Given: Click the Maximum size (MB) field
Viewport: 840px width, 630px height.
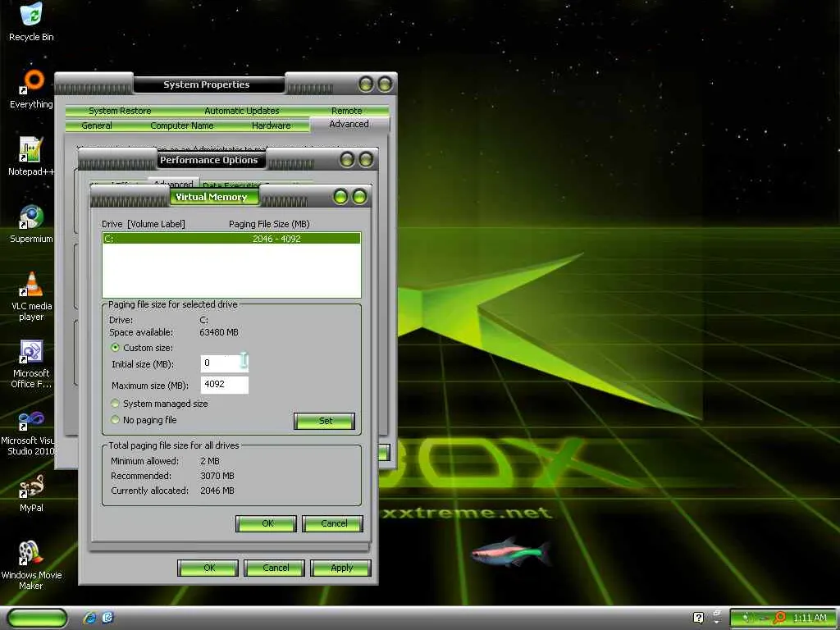Looking at the screenshot, I should 224,385.
